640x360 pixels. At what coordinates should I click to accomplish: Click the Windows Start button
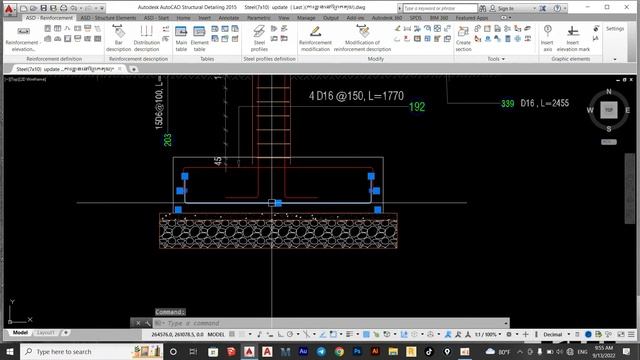(9, 351)
